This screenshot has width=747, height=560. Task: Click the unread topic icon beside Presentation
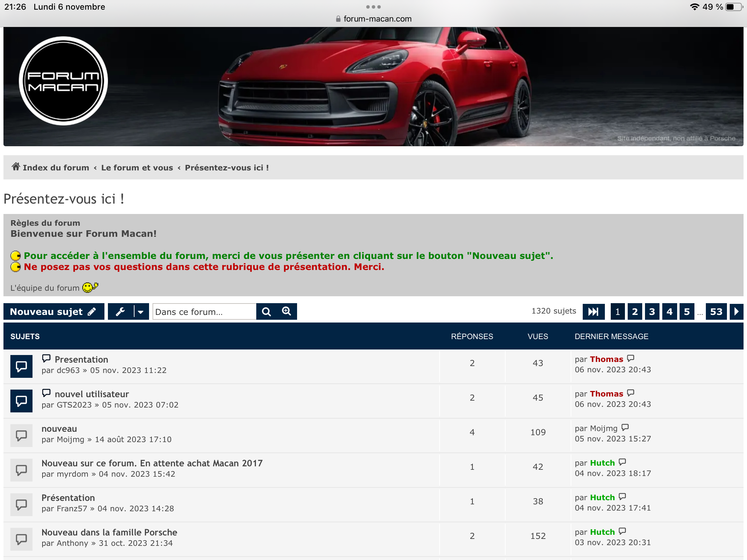click(x=21, y=366)
